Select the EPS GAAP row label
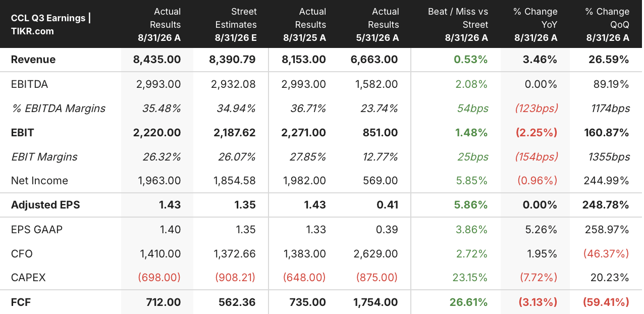This screenshot has width=644, height=314. [37, 230]
